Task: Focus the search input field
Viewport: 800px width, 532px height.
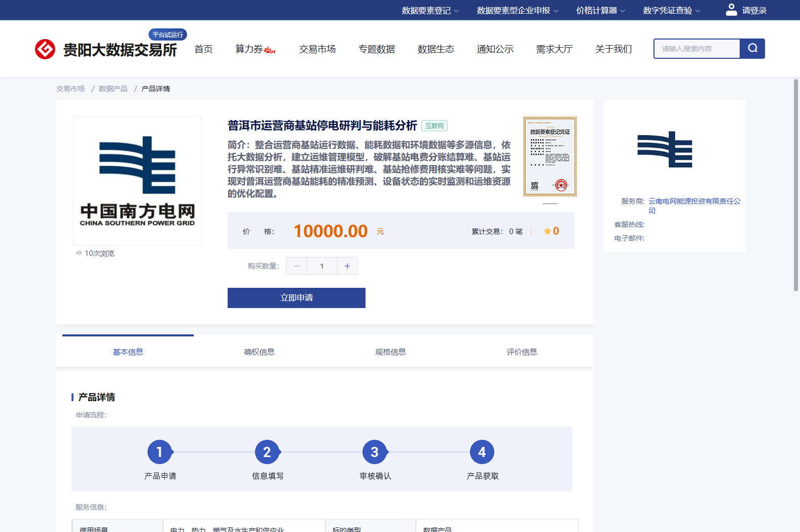Action: click(x=697, y=49)
